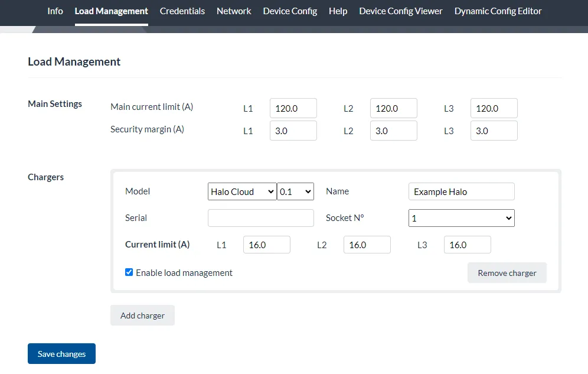
Task: Switch to Device Config Viewer tab
Action: point(401,11)
